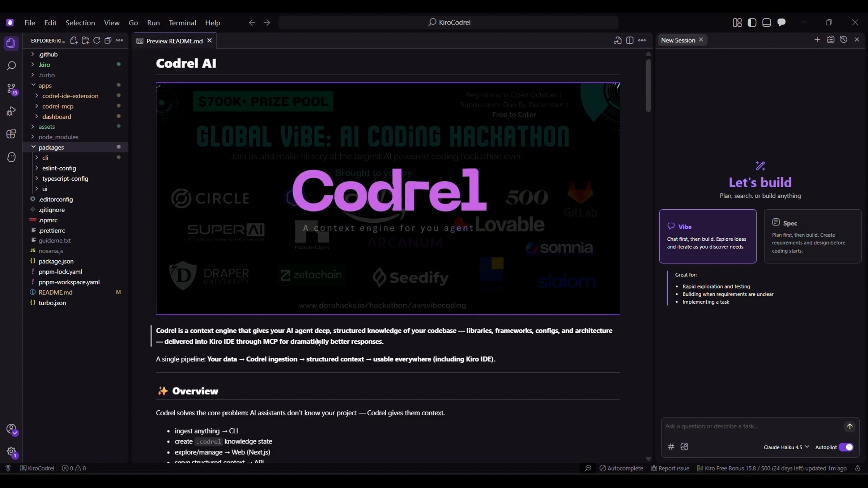The height and width of the screenshot is (488, 868).
Task: Send the chat message
Action: coord(850,426)
